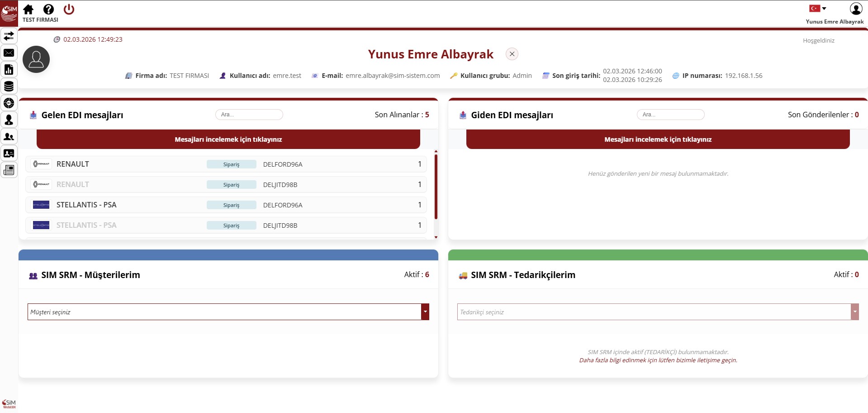
Task: Select the STELLANTIS - PSA DELFORD96A row
Action: point(226,205)
